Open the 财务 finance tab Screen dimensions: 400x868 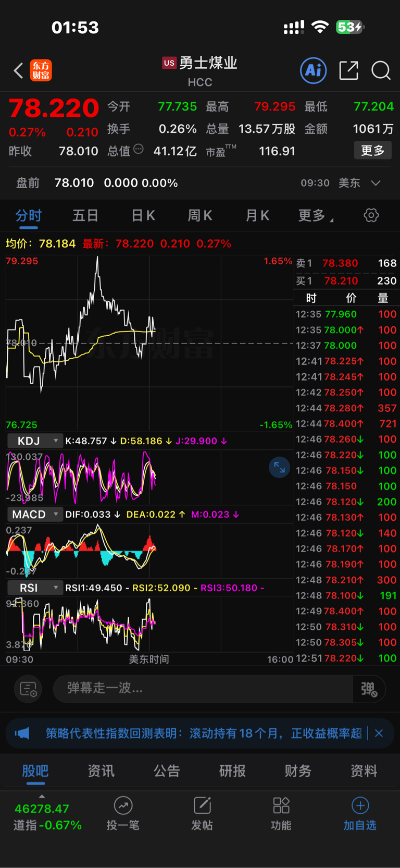[x=298, y=771]
